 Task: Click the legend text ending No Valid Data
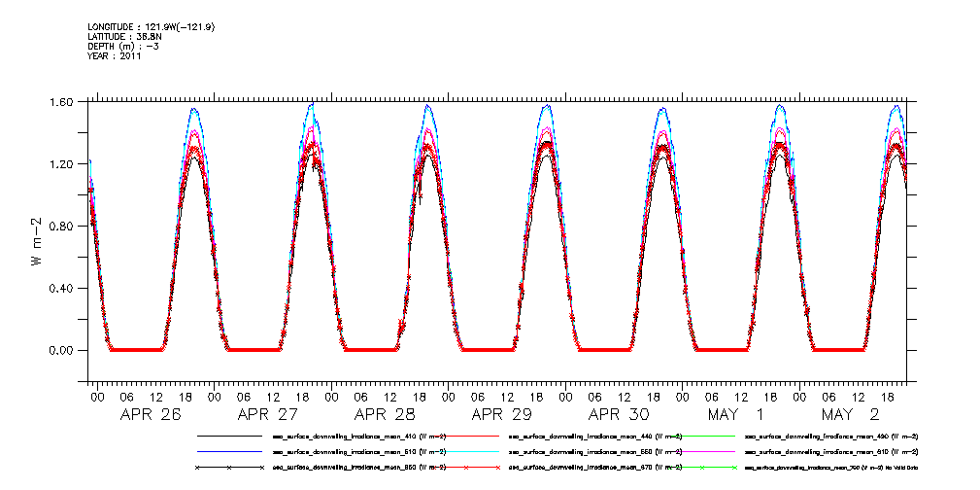pos(831,468)
